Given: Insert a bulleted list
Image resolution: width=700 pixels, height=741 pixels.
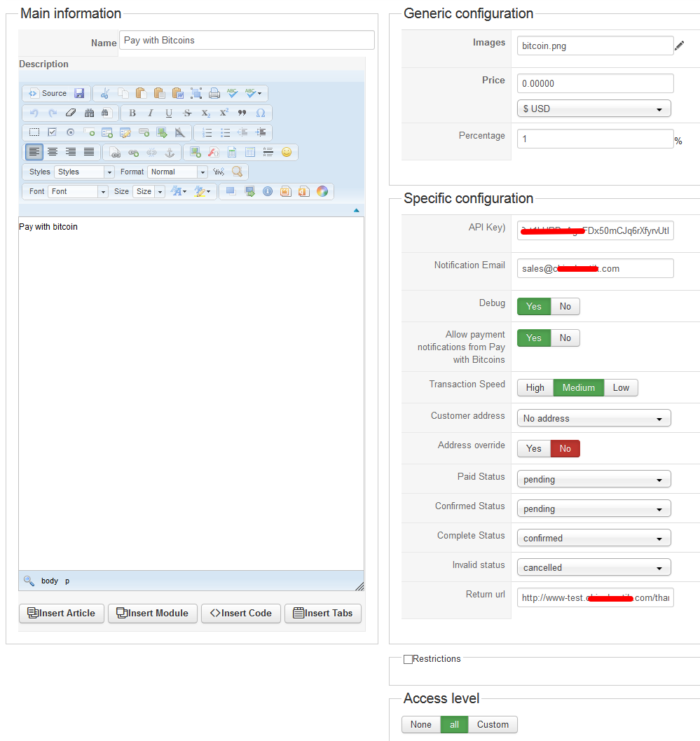Looking at the screenshot, I should coord(225,133).
